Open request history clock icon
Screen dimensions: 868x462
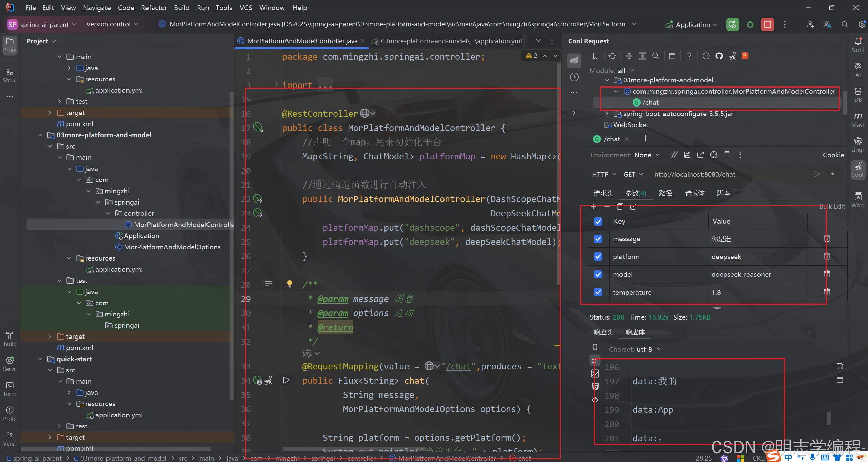(574, 77)
